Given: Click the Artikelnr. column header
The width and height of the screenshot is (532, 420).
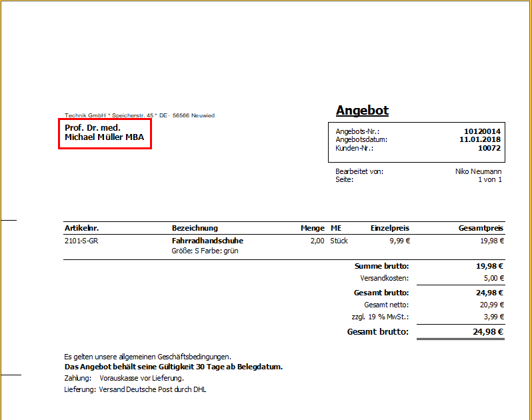Looking at the screenshot, I should 81,228.
